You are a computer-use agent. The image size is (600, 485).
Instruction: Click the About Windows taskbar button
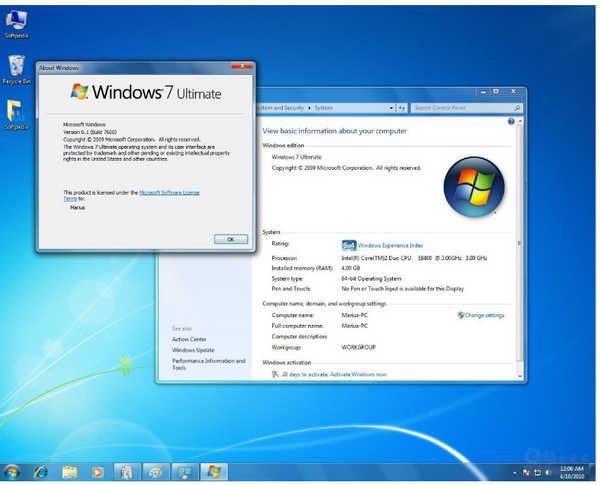pos(214,472)
